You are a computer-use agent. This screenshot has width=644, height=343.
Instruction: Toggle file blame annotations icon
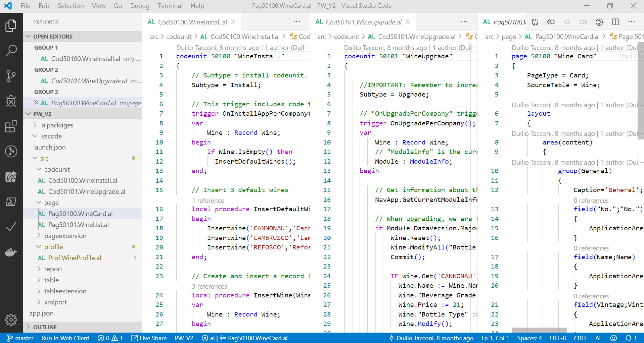pos(599,22)
